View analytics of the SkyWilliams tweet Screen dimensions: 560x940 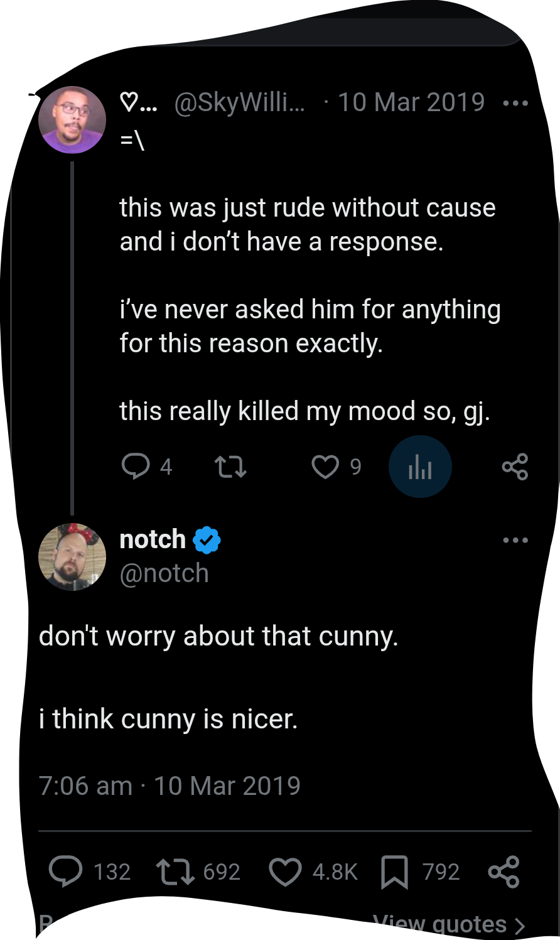click(420, 467)
